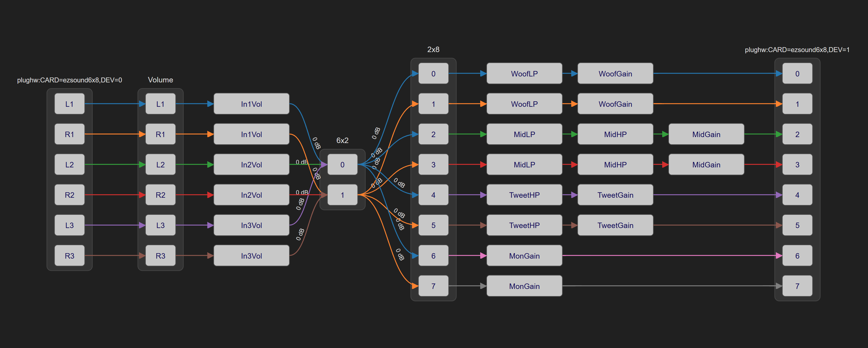Click channel 4 of the DEV=1 playback device

point(797,195)
